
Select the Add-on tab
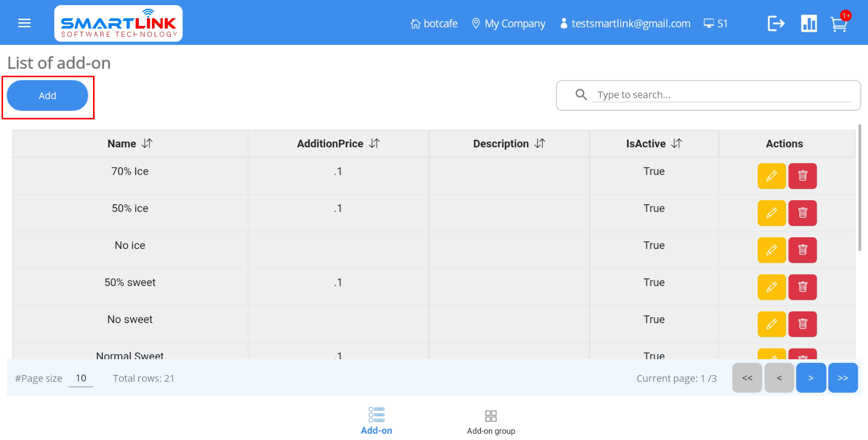point(376,421)
